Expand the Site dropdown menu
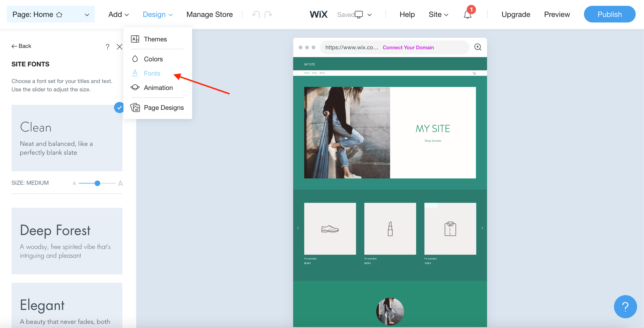Viewport: 644px width, 328px height. click(438, 15)
